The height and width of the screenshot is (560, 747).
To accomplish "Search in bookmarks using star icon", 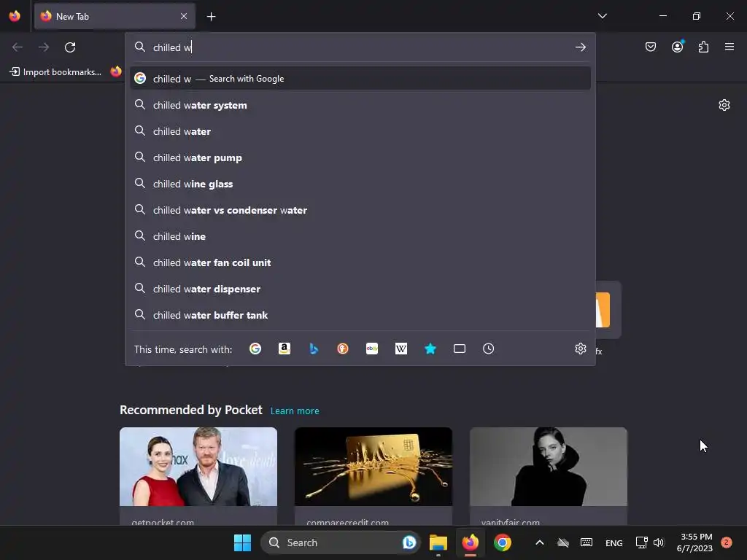I will tap(430, 349).
